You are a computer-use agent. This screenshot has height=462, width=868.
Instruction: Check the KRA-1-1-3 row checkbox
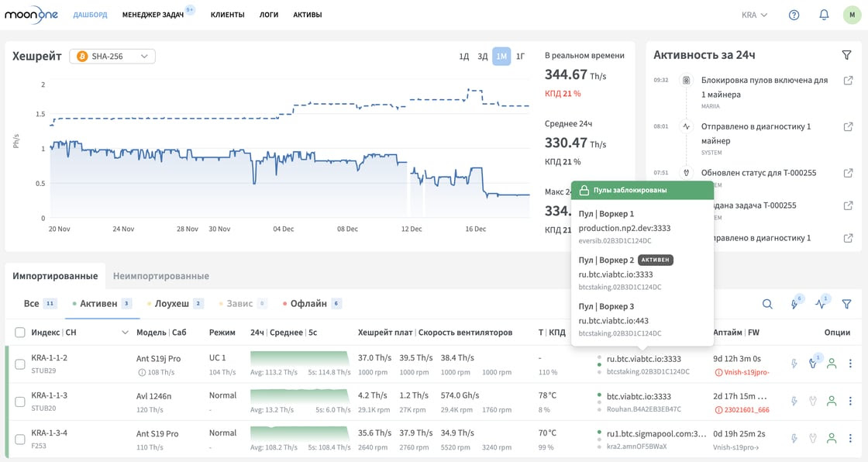click(x=20, y=402)
